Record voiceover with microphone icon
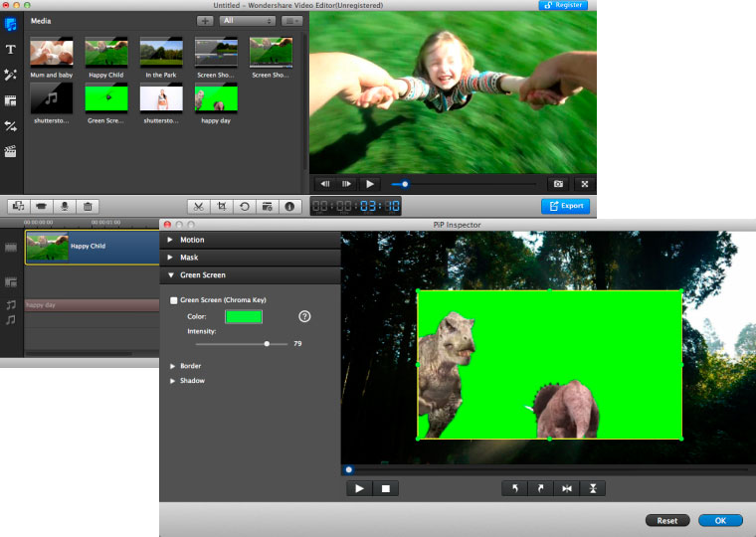Viewport: 756px width, 537px height. click(x=65, y=206)
